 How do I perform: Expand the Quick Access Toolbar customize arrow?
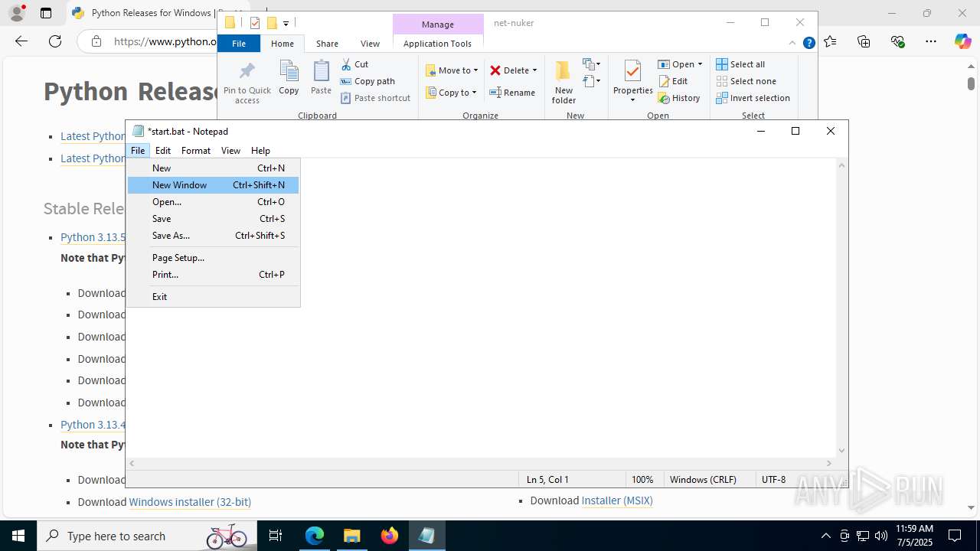[286, 24]
